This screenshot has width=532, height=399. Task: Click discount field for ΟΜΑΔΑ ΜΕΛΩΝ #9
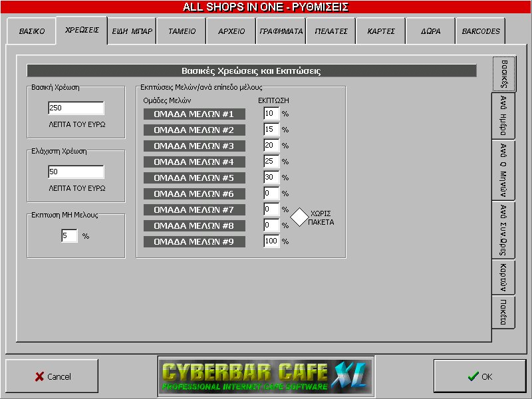point(271,241)
